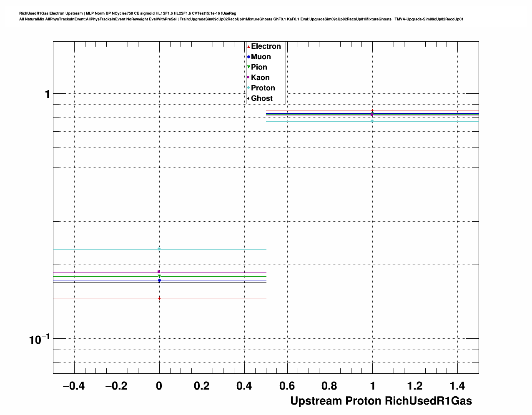Click the x-axis tick label 1.4

click(x=457, y=386)
